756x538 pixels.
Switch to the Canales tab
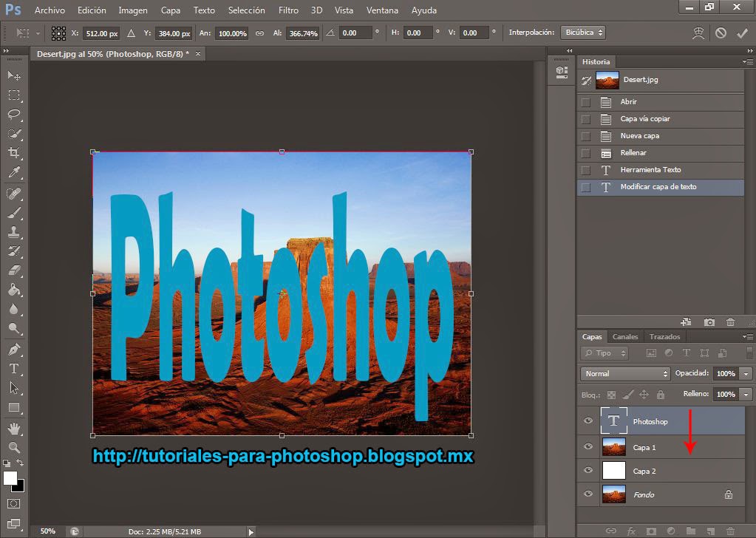(625, 337)
